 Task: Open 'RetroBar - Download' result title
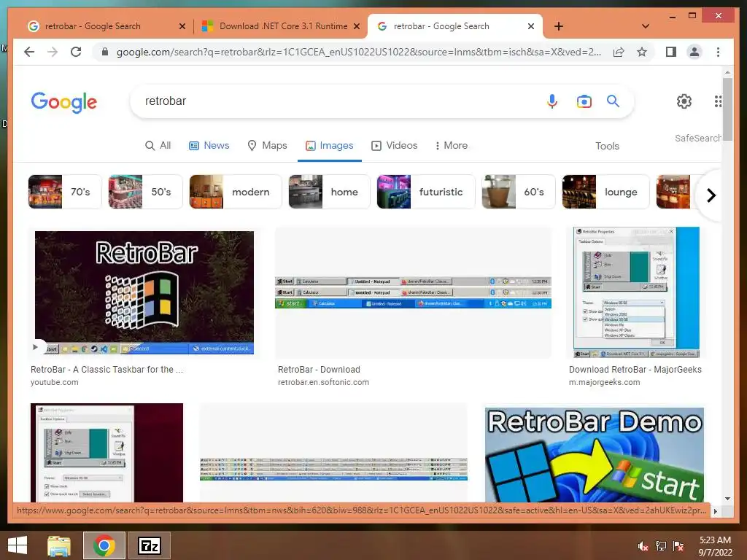pos(319,370)
